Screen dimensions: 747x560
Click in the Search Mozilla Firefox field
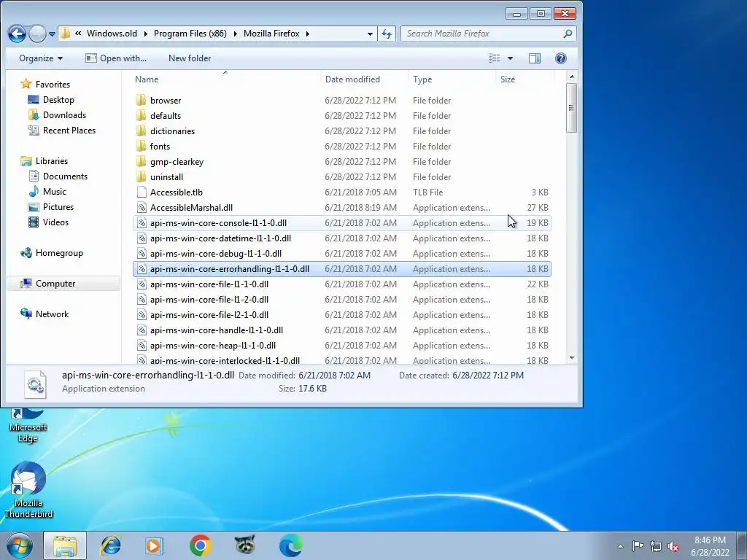click(488, 34)
